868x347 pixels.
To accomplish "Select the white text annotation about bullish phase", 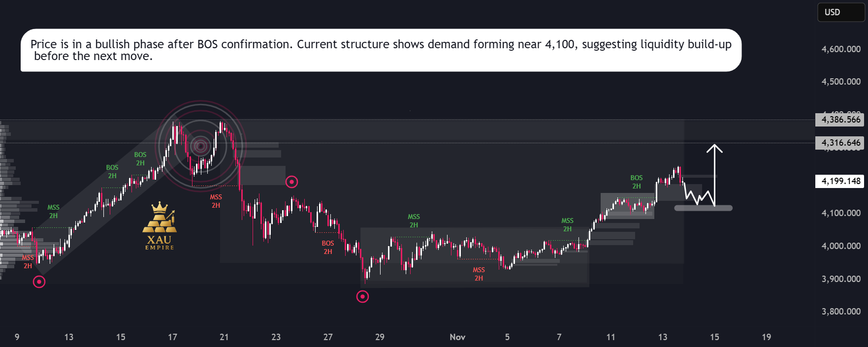I will pos(381,50).
